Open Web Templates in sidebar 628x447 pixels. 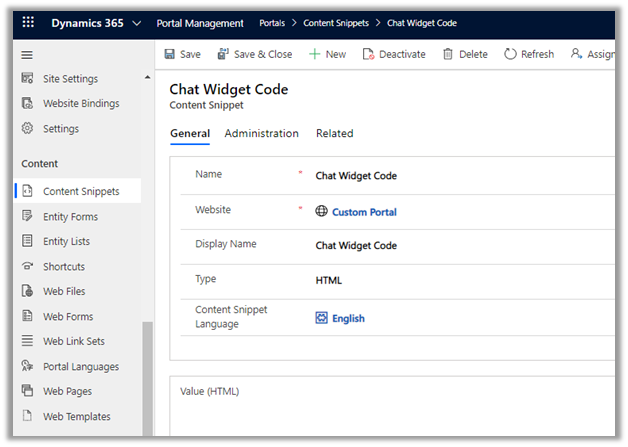click(x=76, y=416)
